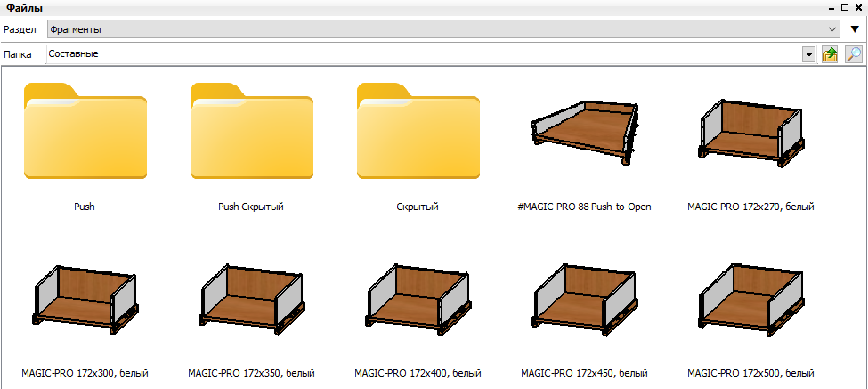Maximize the Файлы panel

pos(845,8)
